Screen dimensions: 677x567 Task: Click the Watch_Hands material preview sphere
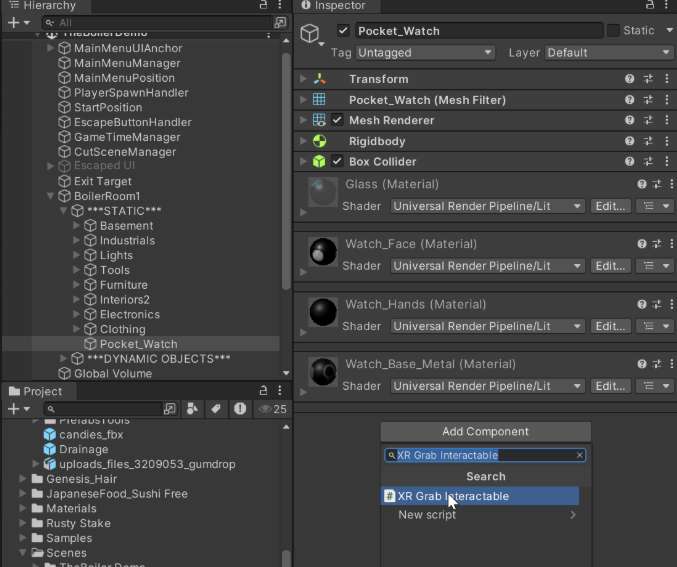[x=322, y=313]
